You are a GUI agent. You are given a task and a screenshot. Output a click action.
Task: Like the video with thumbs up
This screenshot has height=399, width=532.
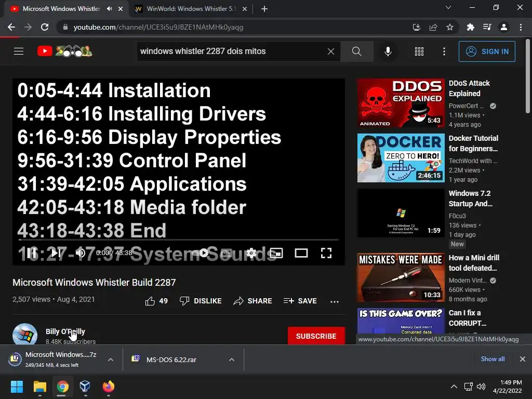(x=156, y=301)
